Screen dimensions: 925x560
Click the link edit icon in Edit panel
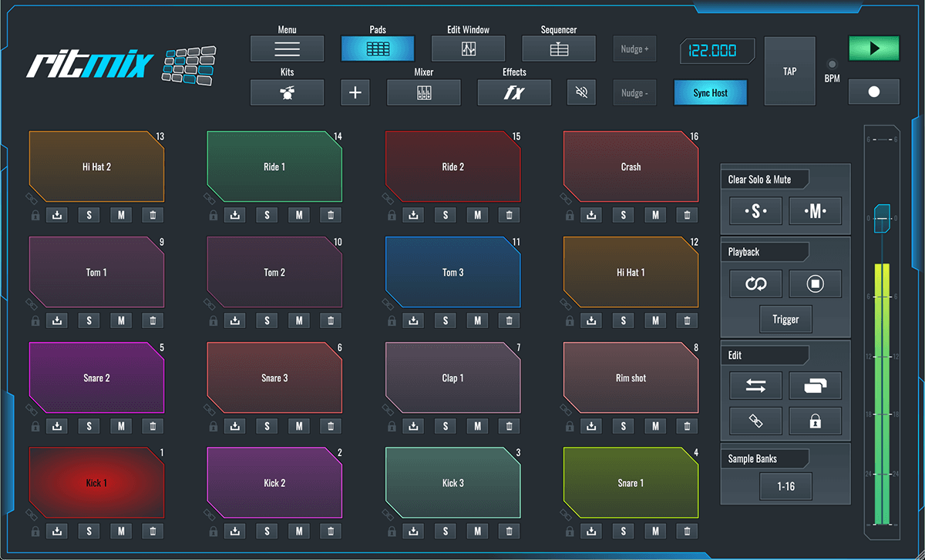pos(755,421)
